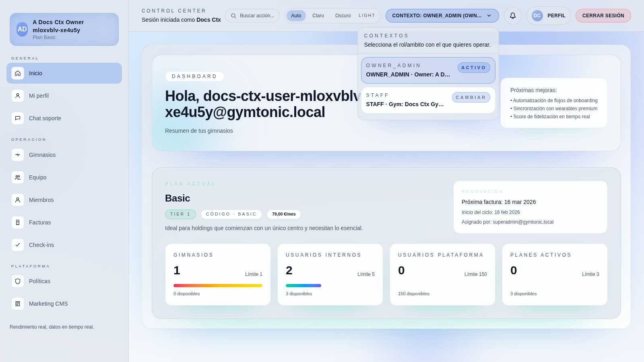Open the Perfil button in header
Screen dimensions: 644x362
(x=548, y=16)
